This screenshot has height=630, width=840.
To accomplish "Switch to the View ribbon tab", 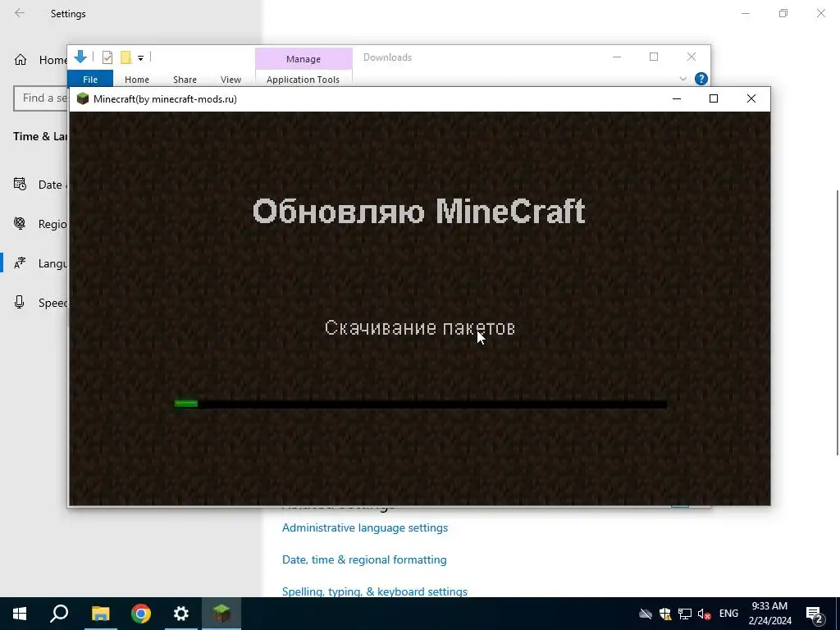I will coord(231,80).
